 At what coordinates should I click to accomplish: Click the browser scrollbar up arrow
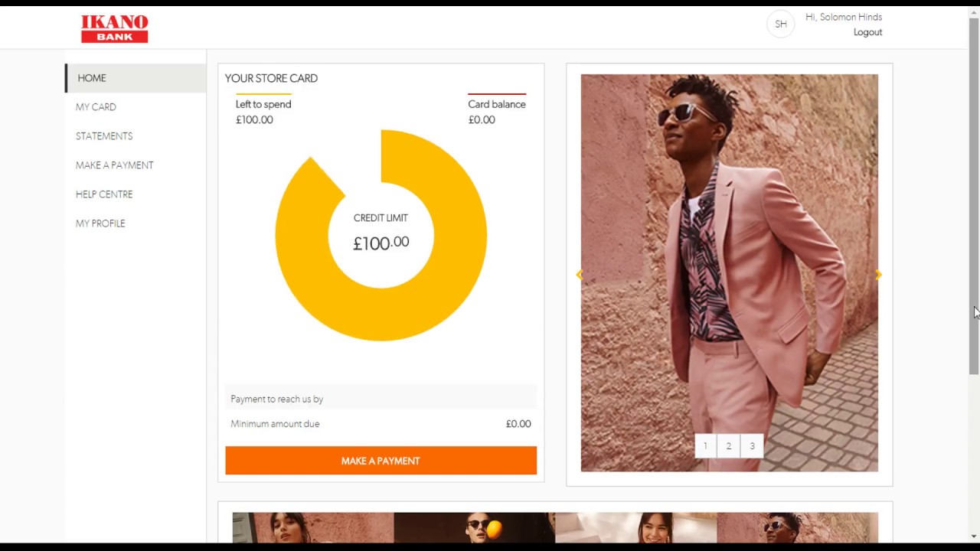pyautogui.click(x=974, y=11)
